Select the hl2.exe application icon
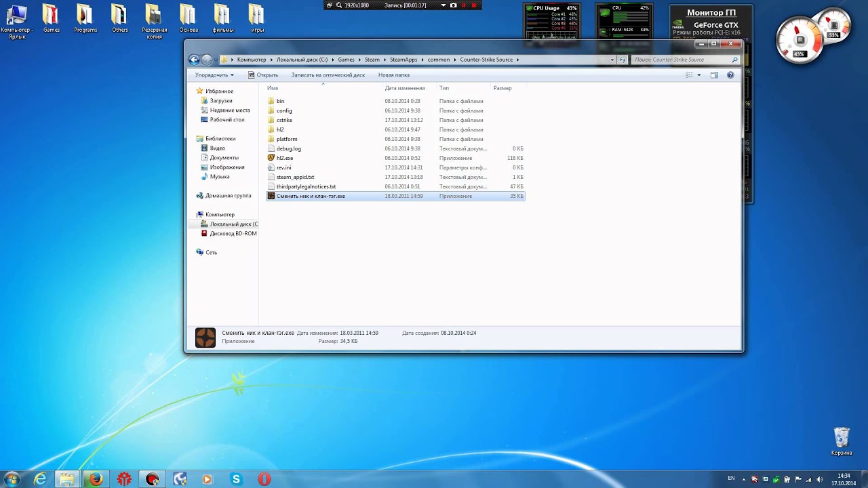 [x=271, y=158]
